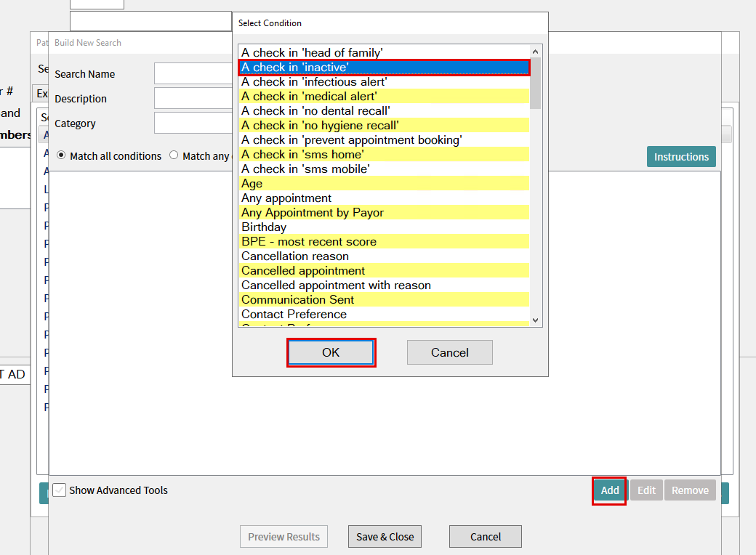Pick the Birthday condition
Viewport: 756px width, 555px height.
[x=385, y=227]
